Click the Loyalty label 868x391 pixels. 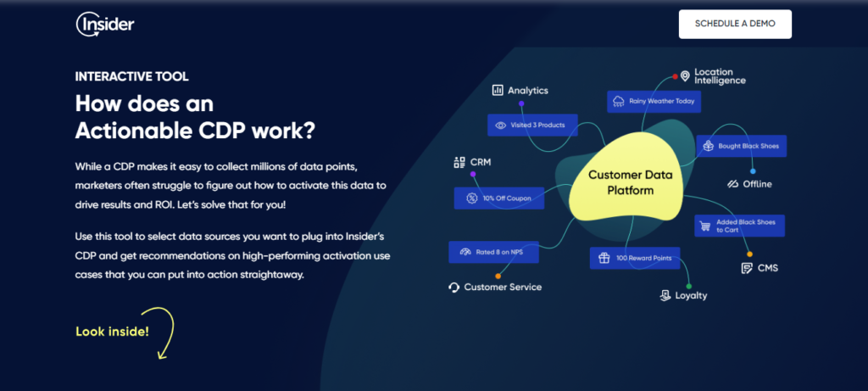click(691, 296)
